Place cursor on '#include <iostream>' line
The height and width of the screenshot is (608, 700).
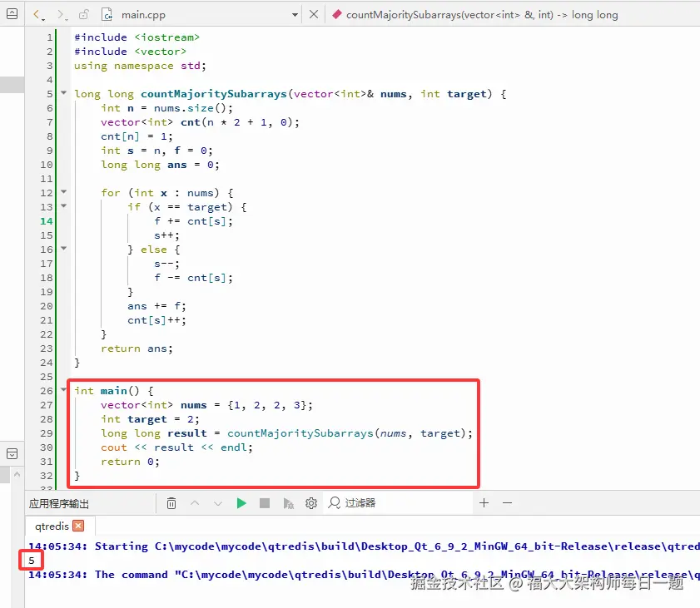tap(137, 37)
